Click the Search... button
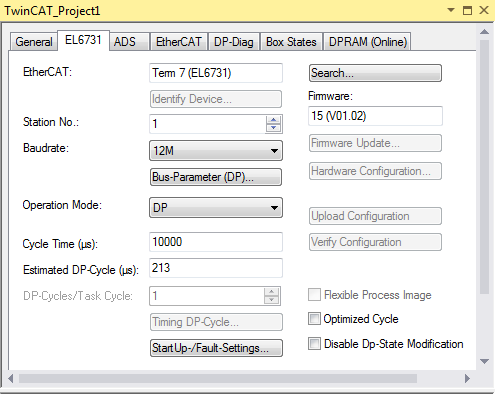 pyautogui.click(x=375, y=73)
